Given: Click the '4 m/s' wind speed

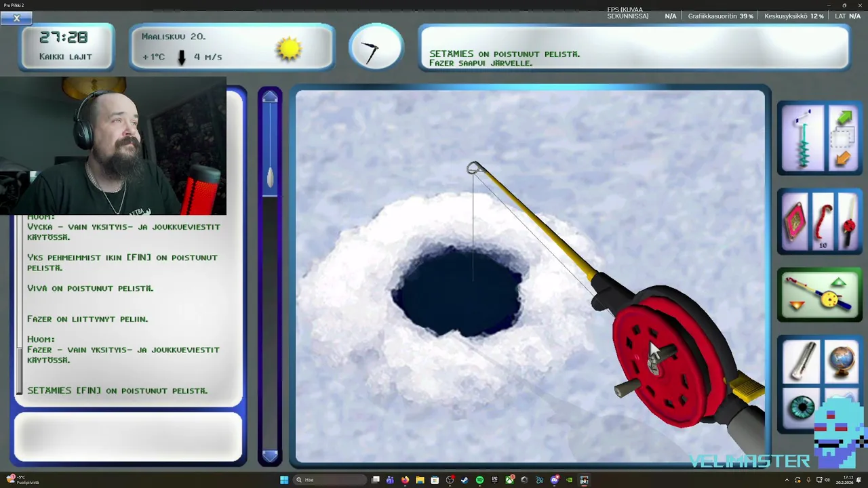Looking at the screenshot, I should click(208, 57).
